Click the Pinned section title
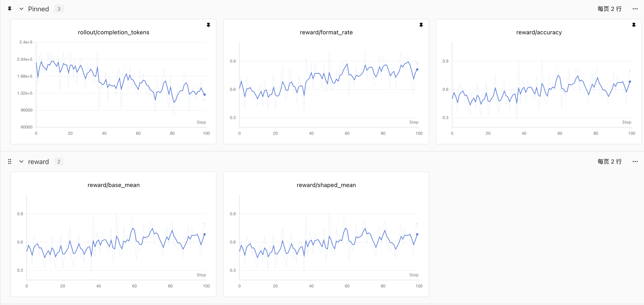Viewport: 644px width, 305px height. [39, 9]
